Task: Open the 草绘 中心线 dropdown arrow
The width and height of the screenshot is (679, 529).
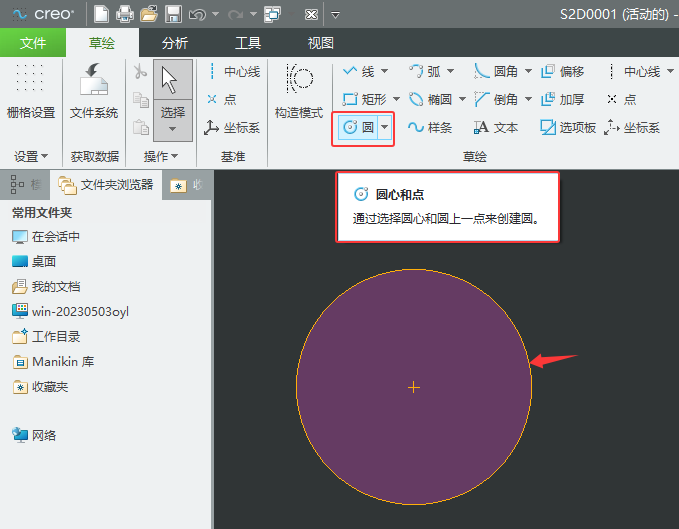Action: point(670,71)
